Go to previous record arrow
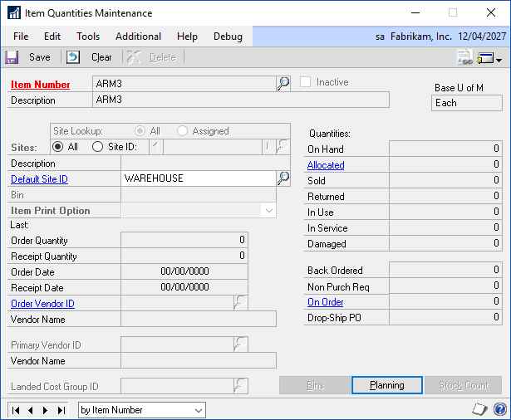511x420 pixels. click(x=31, y=410)
